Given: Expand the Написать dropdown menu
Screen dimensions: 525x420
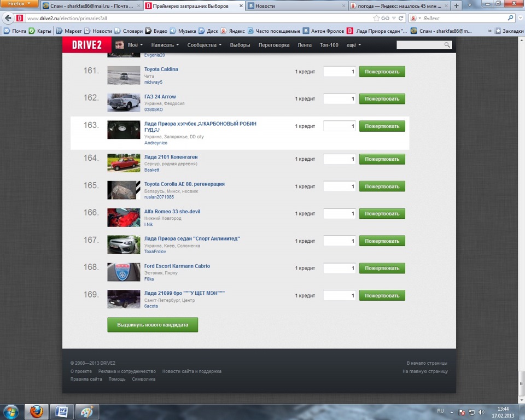Looking at the screenshot, I should (165, 45).
